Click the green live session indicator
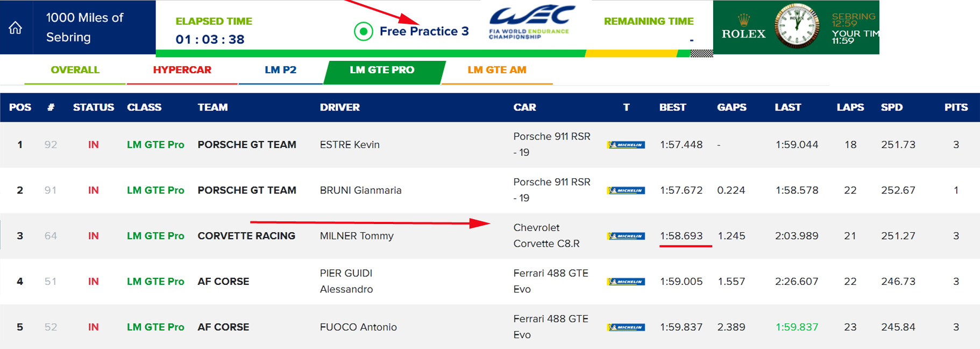 click(x=364, y=31)
